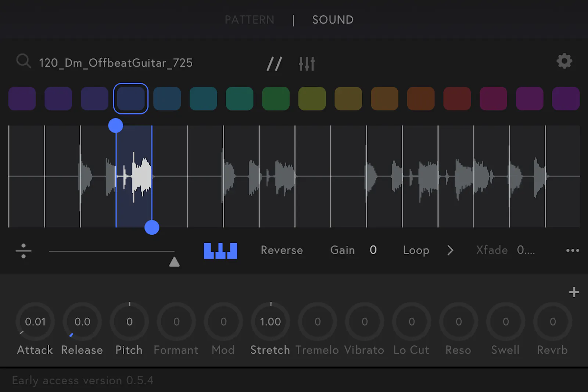This screenshot has width=588, height=392.
Task: Select the third indigo pad
Action: (94, 98)
